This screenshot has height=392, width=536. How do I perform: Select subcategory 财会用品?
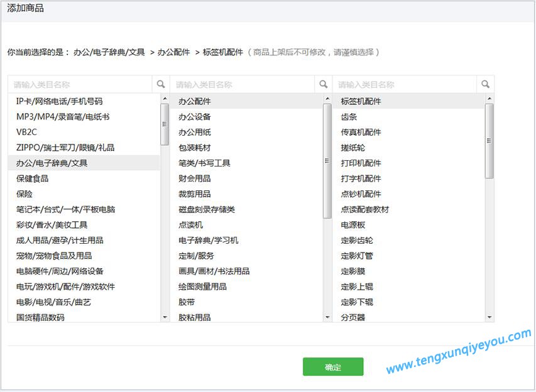[246, 178]
